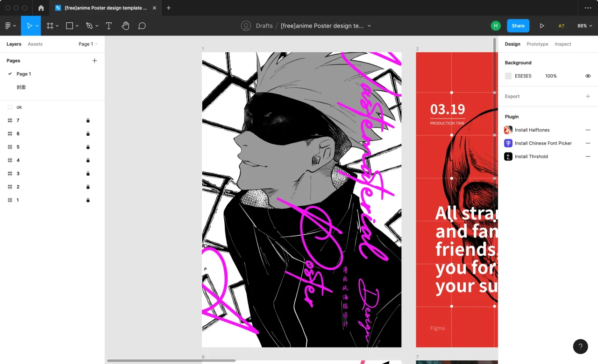This screenshot has width=598, height=364.
Task: Switch to the Layers tab
Action: pos(14,44)
